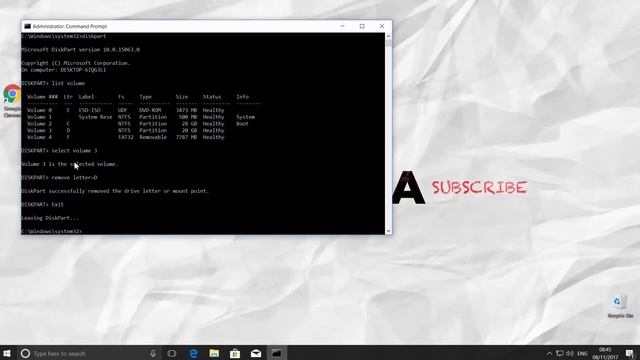Viewport: 640px width, 360px height.
Task: Close the Administrator Command Prompt window
Action: click(382, 26)
